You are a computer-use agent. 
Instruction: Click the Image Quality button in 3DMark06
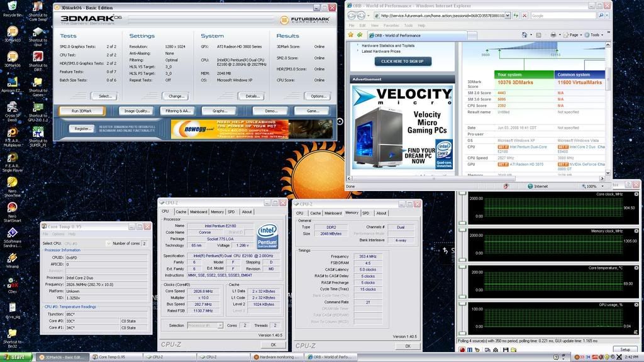pos(136,111)
